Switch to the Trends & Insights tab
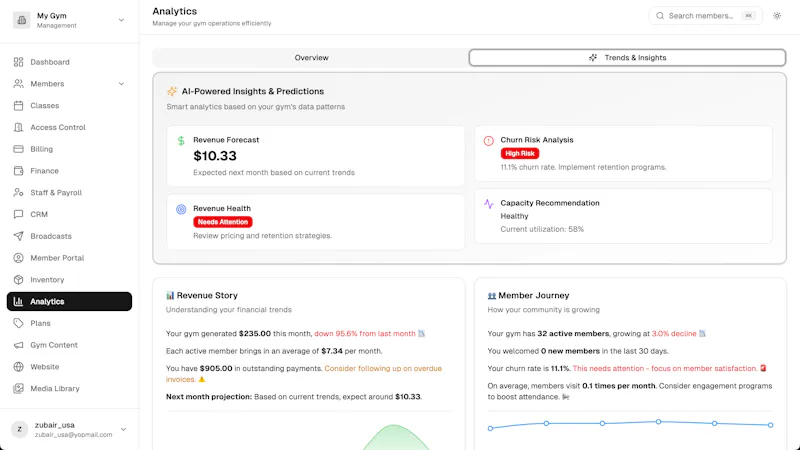Image resolution: width=800 pixels, height=450 pixels. [627, 58]
